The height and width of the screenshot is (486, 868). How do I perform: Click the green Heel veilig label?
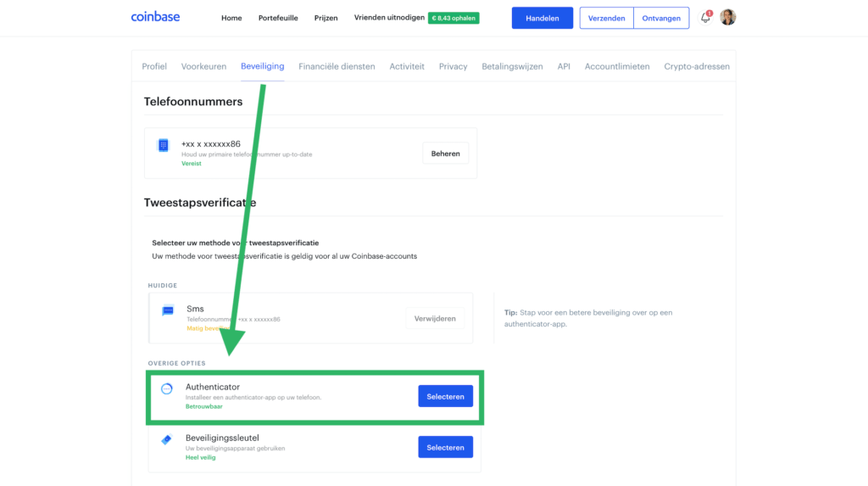click(x=200, y=457)
